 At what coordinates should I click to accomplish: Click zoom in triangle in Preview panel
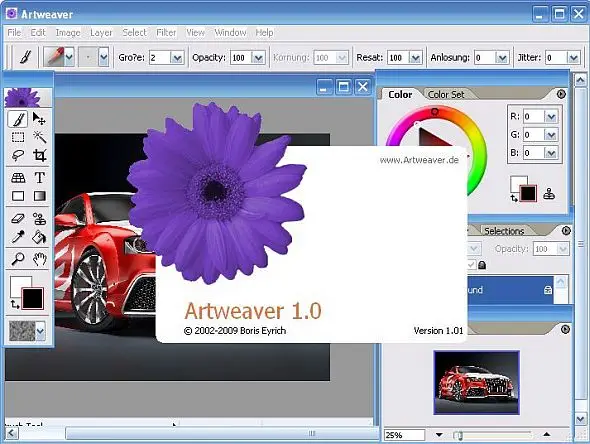pyautogui.click(x=546, y=434)
